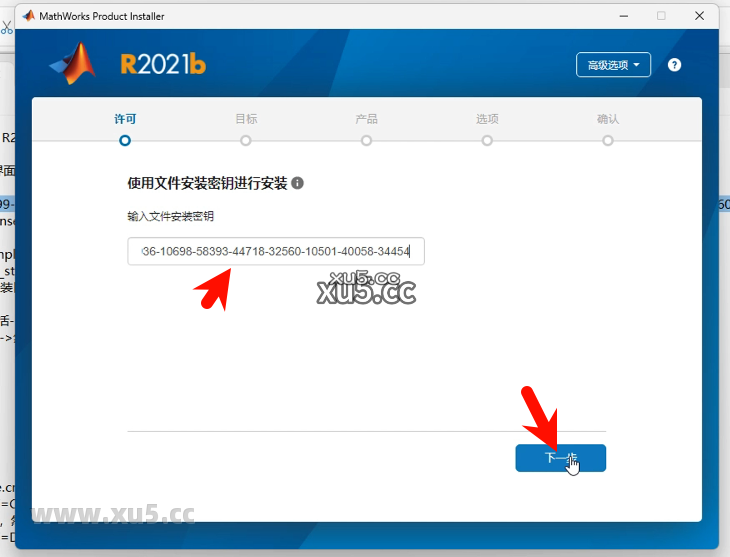This screenshot has width=730, height=557.
Task: Click the scissors icon in background window
Action: 6,27
